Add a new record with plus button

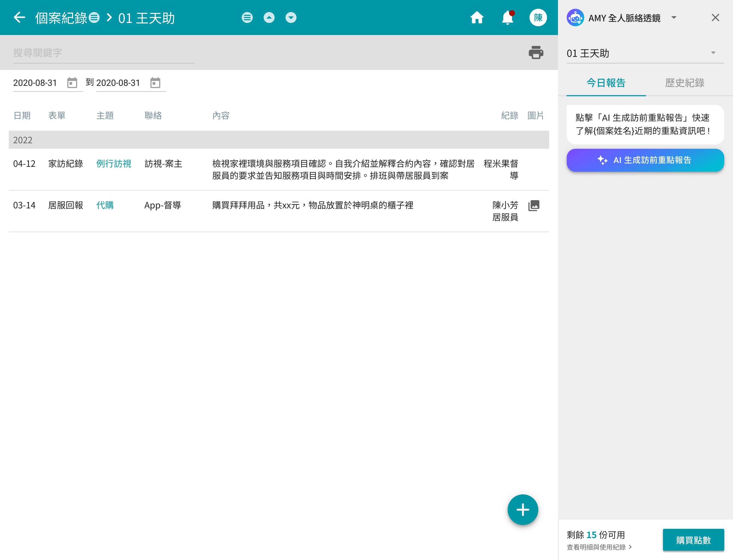pos(523,509)
